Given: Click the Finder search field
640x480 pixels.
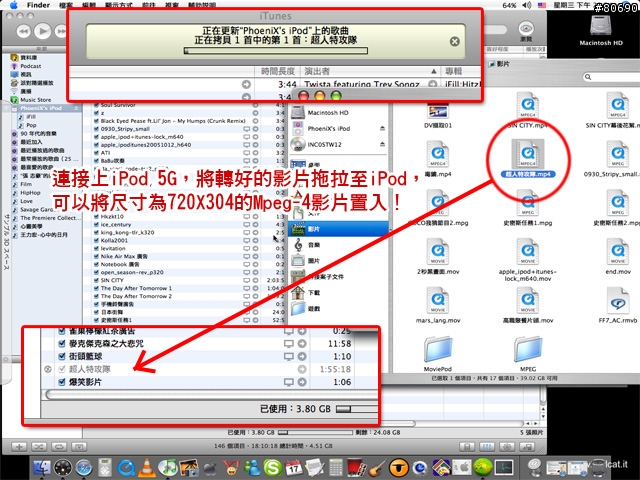Looking at the screenshot, I should tap(612, 77).
